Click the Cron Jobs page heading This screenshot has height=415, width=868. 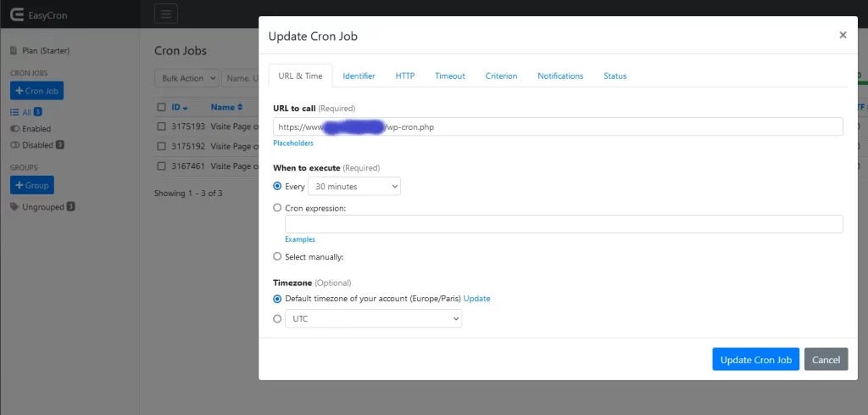181,51
